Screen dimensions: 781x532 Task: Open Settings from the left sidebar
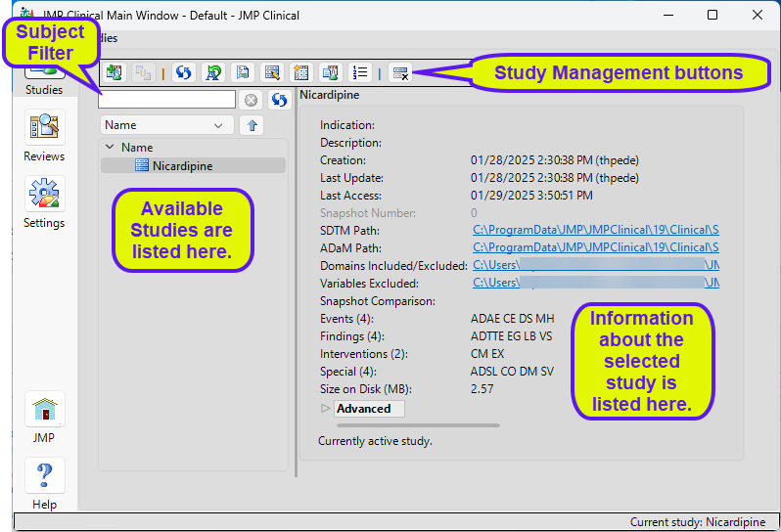pos(44,202)
